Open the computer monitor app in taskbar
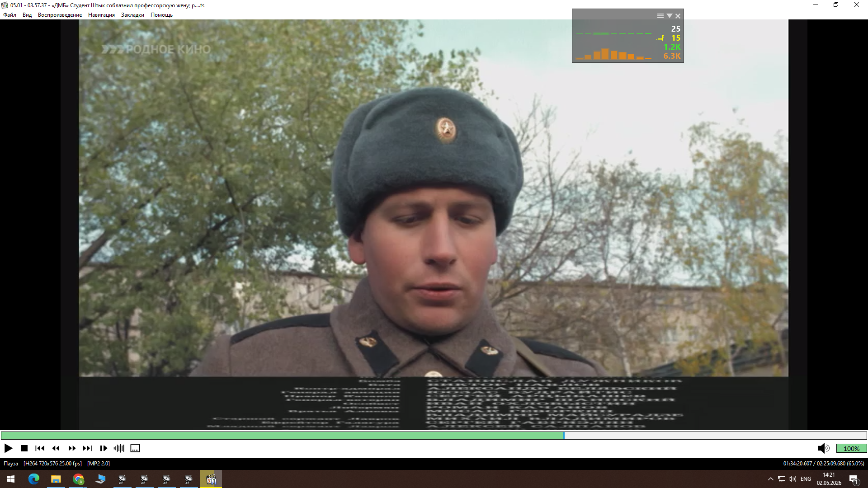This screenshot has width=868, height=488. [100, 479]
